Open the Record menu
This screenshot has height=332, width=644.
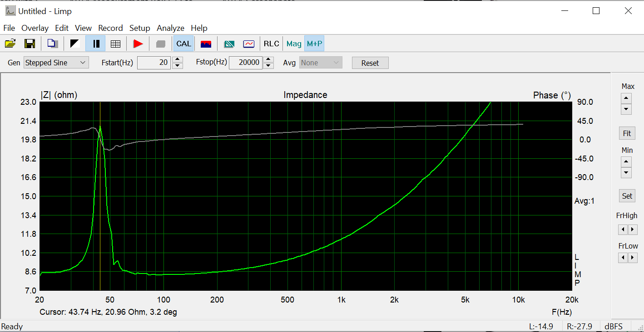click(x=110, y=28)
